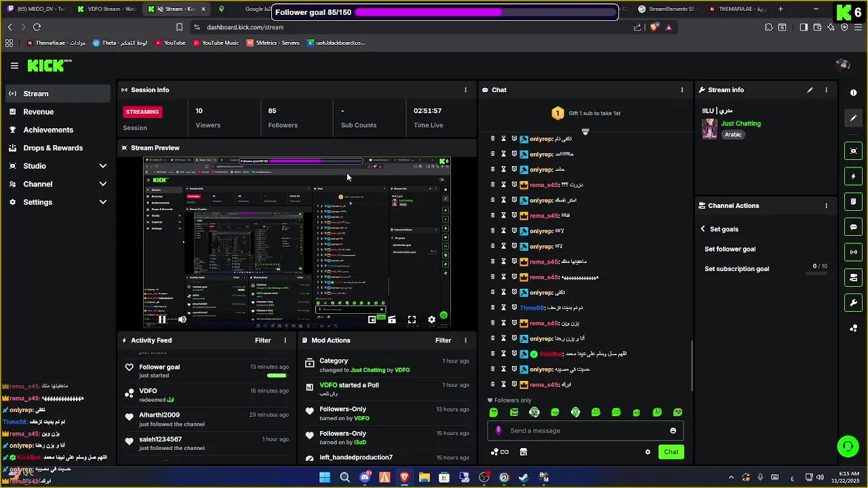
Task: Switch to the THEMAFIA.AE browser tab
Action: click(x=737, y=9)
